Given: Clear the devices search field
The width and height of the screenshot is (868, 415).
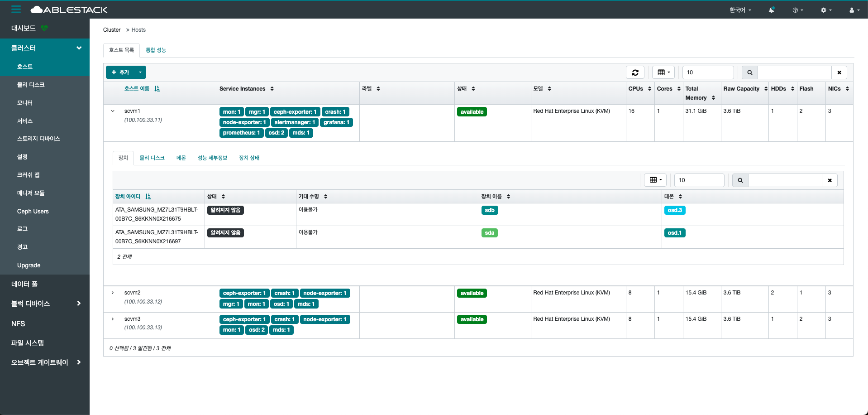Looking at the screenshot, I should click(830, 180).
